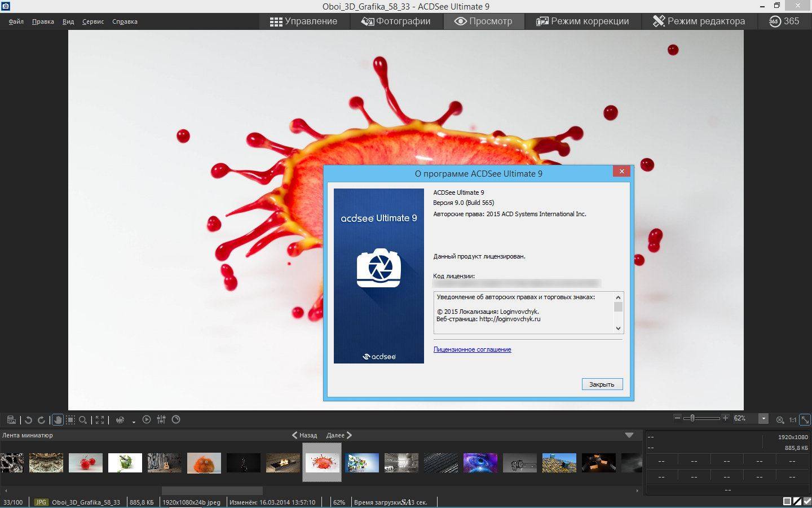Click the copyright notice scrollbar thumb
Image resolution: width=812 pixels, height=508 pixels.
point(618,307)
